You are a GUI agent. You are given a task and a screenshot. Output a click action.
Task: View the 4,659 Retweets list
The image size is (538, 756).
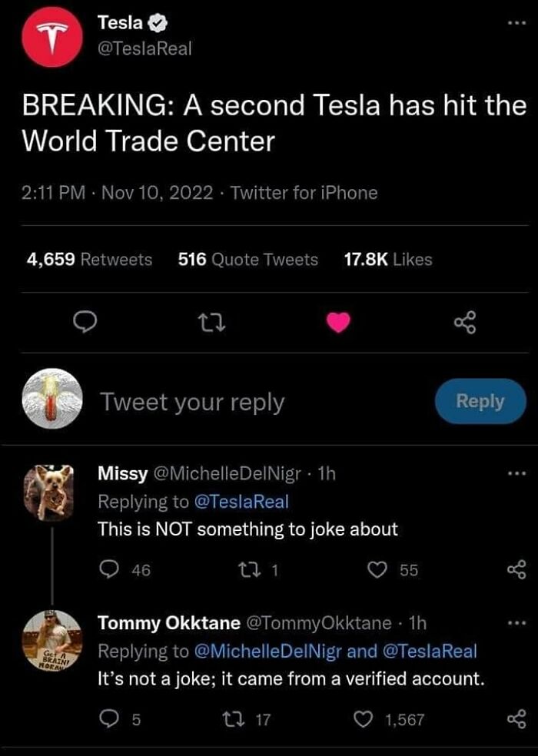tap(89, 260)
